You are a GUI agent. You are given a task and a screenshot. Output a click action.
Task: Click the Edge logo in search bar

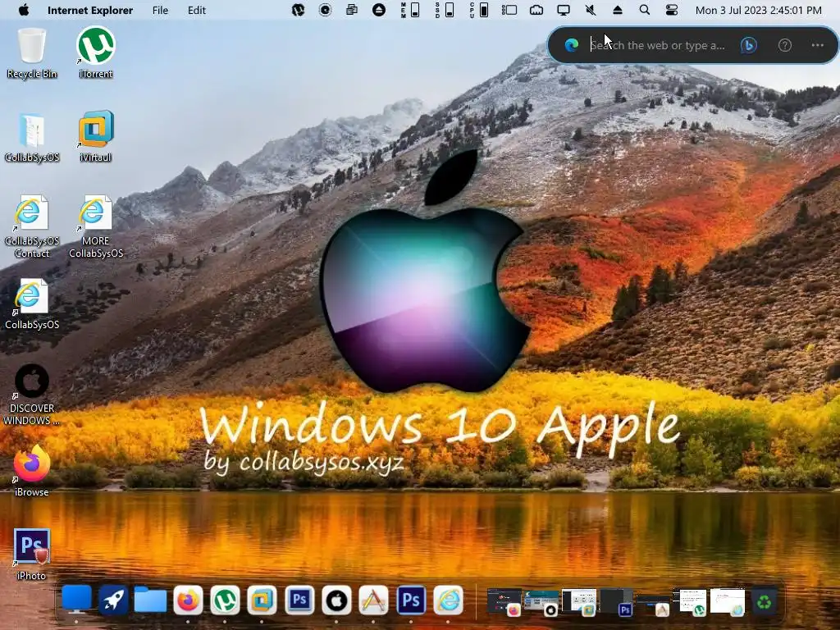(572, 45)
